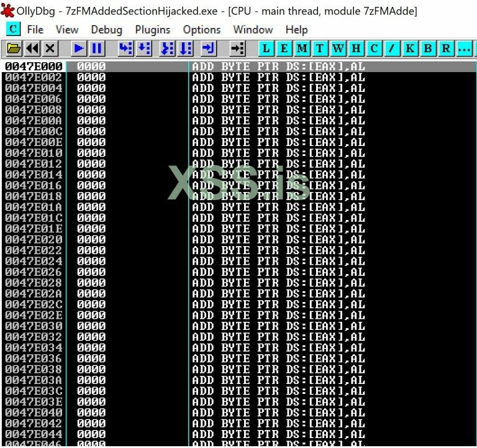This screenshot has width=477, height=448.
Task: Open the Plugins menu
Action: [153, 30]
